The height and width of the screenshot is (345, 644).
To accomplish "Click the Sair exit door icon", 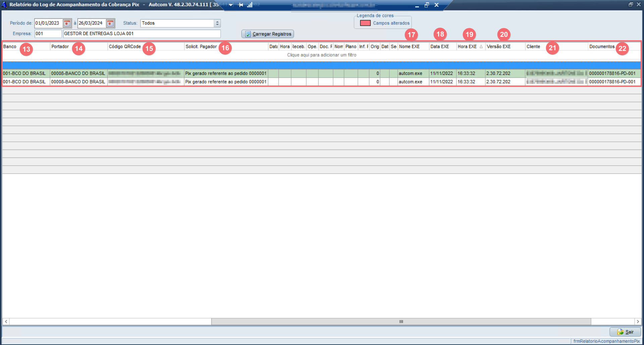I will pyautogui.click(x=621, y=332).
